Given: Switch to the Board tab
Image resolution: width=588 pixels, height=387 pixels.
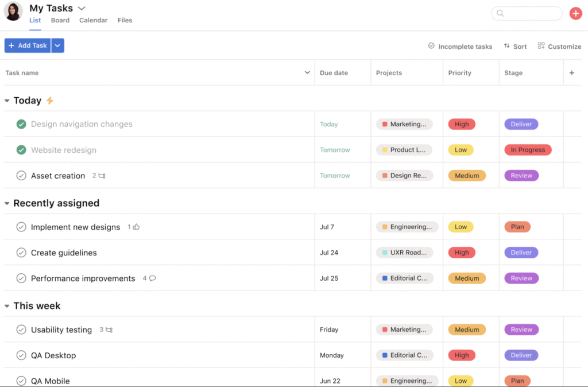Looking at the screenshot, I should pos(60,20).
